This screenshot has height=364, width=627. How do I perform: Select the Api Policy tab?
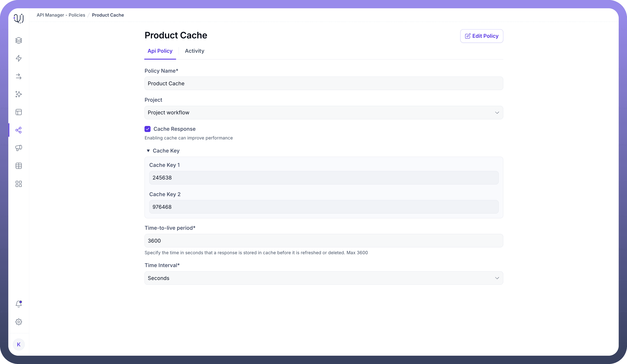tap(160, 51)
